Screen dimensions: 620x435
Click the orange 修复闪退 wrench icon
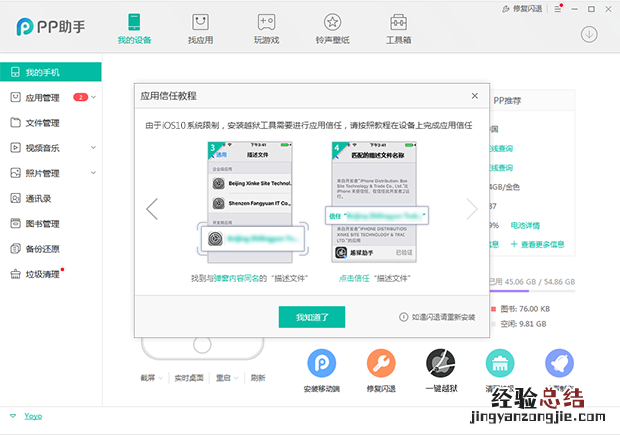pos(381,363)
